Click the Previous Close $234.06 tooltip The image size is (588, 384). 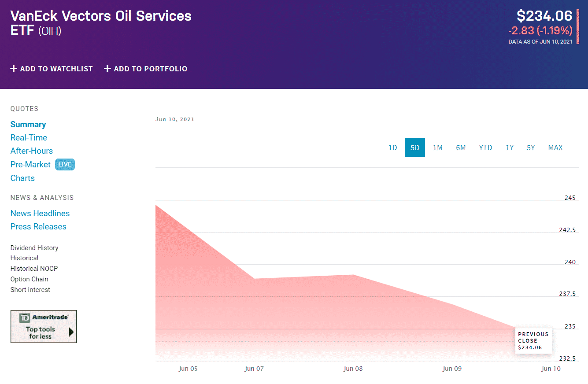[533, 341]
